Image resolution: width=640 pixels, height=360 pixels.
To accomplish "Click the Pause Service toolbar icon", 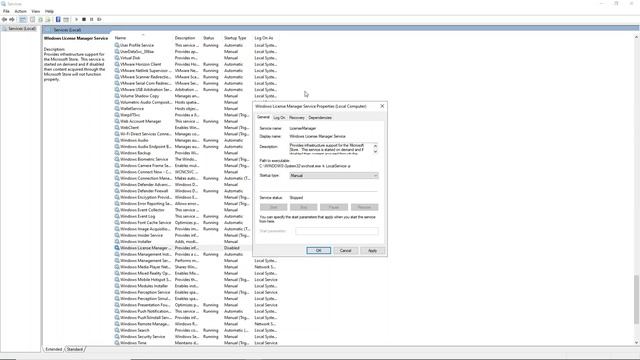I will tap(91, 19).
